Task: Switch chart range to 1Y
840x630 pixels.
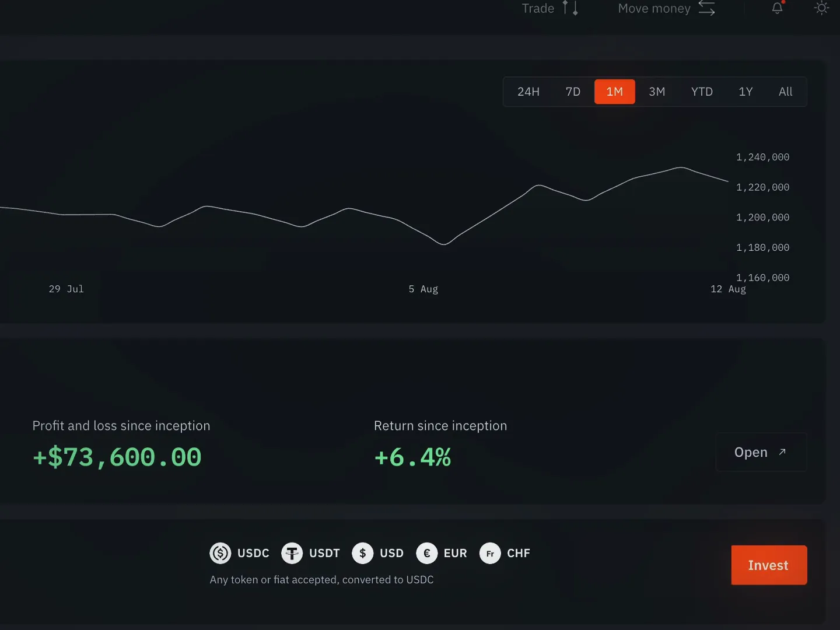Action: pos(745,92)
